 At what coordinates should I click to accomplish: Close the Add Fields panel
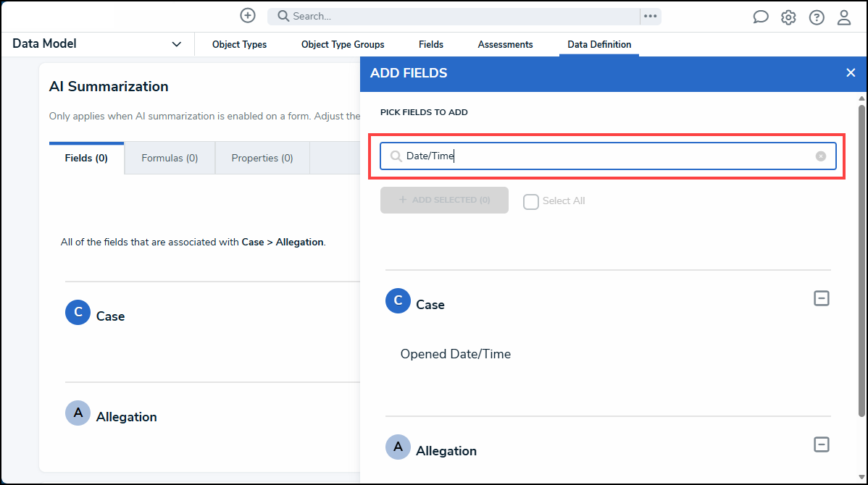(x=851, y=72)
